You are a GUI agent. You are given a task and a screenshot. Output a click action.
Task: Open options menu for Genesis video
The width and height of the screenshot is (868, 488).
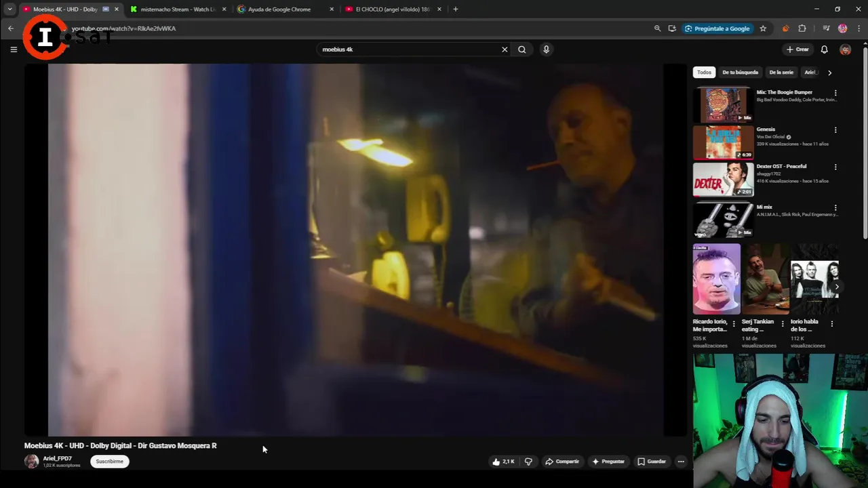click(835, 130)
